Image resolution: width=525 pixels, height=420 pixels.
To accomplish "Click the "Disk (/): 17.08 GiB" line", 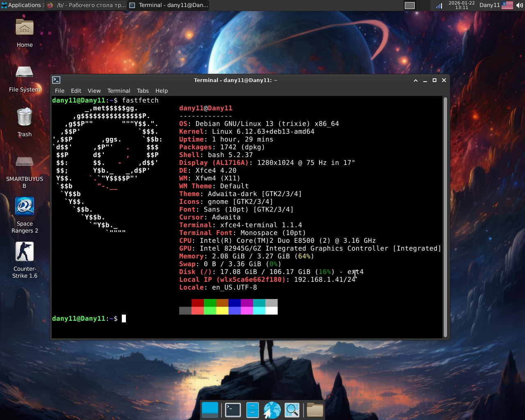I will click(x=272, y=272).
